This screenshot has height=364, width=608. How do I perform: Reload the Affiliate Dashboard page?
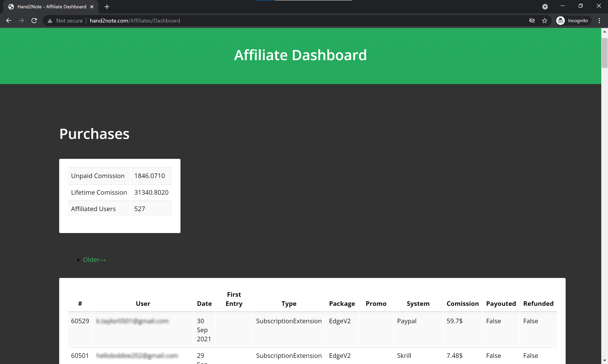point(34,21)
